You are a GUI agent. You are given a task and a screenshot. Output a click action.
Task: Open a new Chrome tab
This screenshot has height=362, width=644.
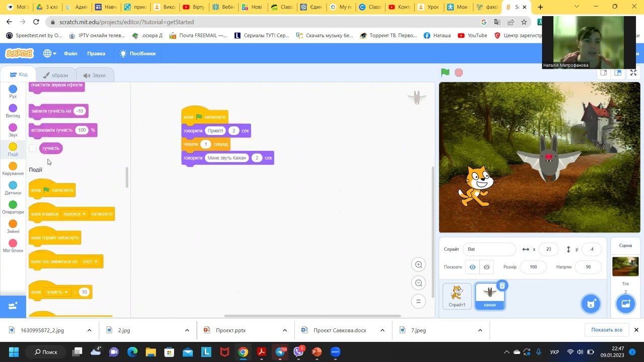click(540, 7)
